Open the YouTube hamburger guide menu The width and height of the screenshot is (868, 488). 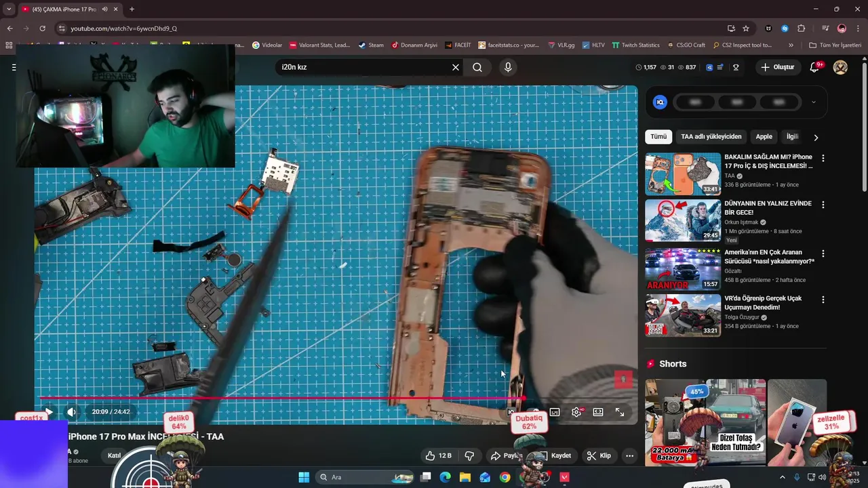pyautogui.click(x=14, y=67)
